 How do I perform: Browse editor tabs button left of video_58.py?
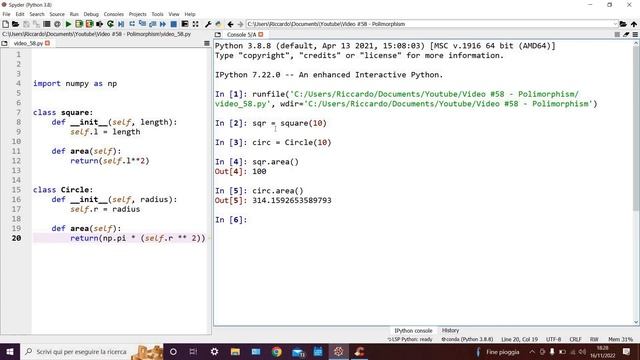[x=4, y=43]
